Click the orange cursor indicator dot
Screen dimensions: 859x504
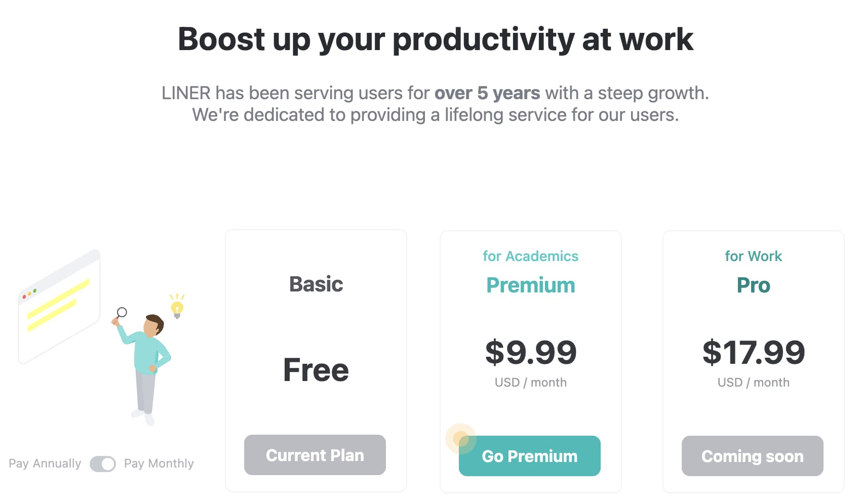point(460,438)
